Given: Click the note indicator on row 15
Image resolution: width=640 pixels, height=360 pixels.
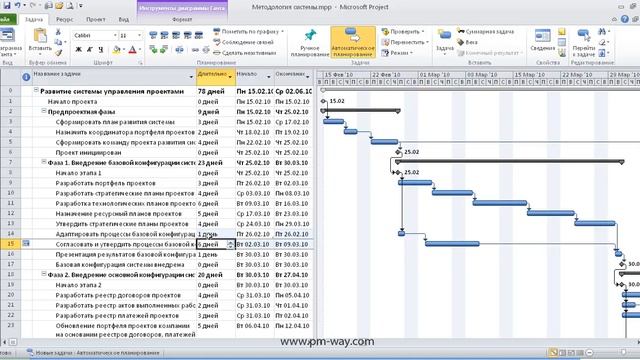Looking at the screenshot, I should (26, 244).
